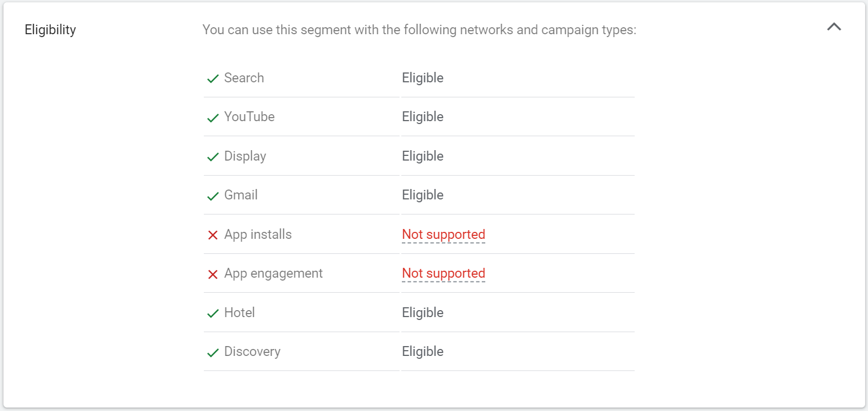Click the Eligible status for Display

423,156
